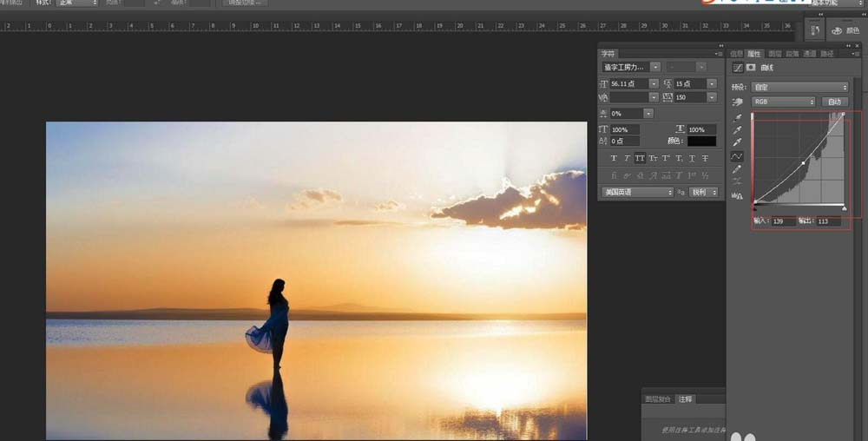Click the curves adjustment icon in Properties

click(x=737, y=68)
